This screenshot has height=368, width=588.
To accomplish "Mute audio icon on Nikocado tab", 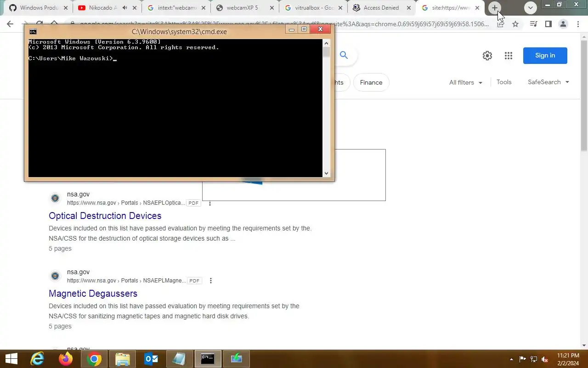I will point(124,8).
